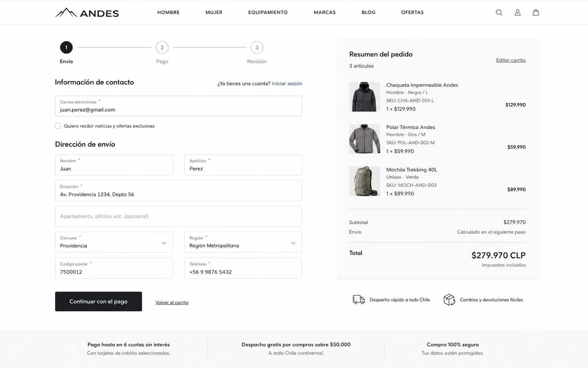Image resolution: width=588 pixels, height=368 pixels.
Task: Focus the Apartamento, oficina optional field
Action: (179, 216)
